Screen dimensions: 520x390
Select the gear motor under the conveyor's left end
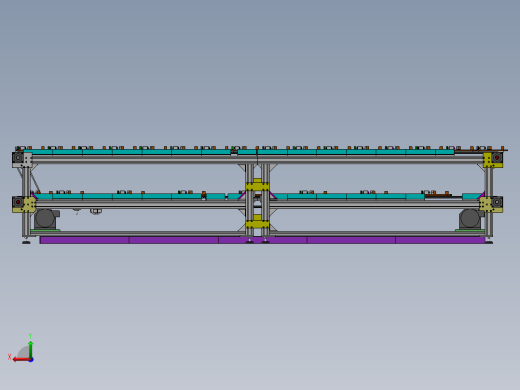tap(46, 219)
